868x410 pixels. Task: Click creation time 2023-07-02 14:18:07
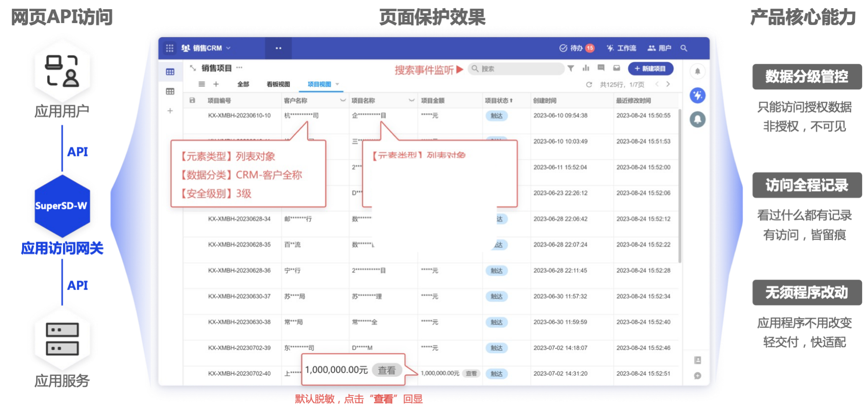560,348
